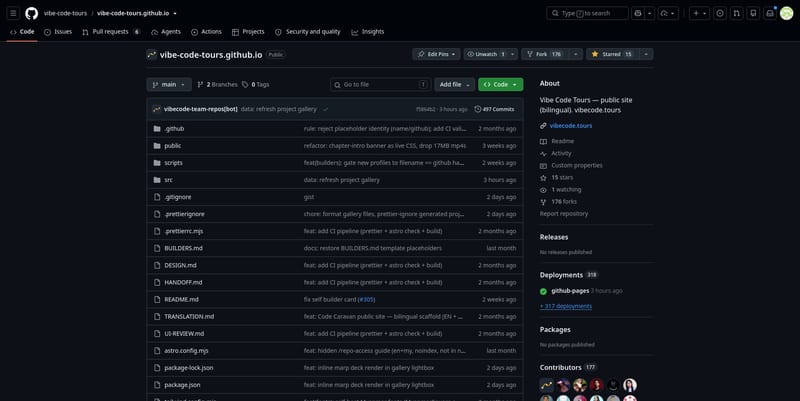This screenshot has width=800, height=401.
Task: Click the .gitignore file icon
Action: point(157,197)
